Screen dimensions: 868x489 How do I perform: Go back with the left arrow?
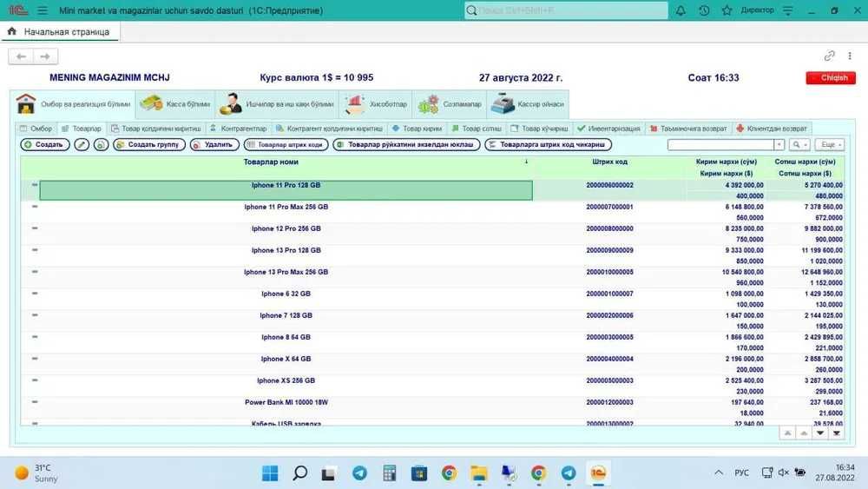[x=21, y=56]
